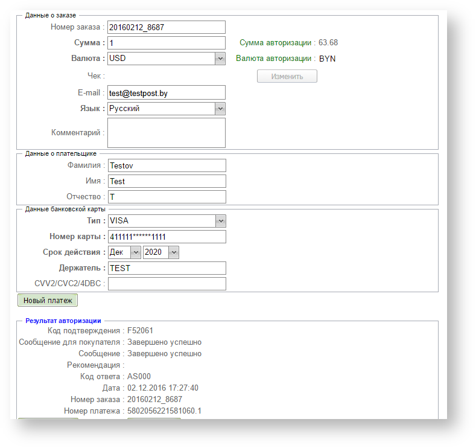476x448 pixels.
Task: Open the expiry year dropdown showing 2020
Action: [x=161, y=252]
